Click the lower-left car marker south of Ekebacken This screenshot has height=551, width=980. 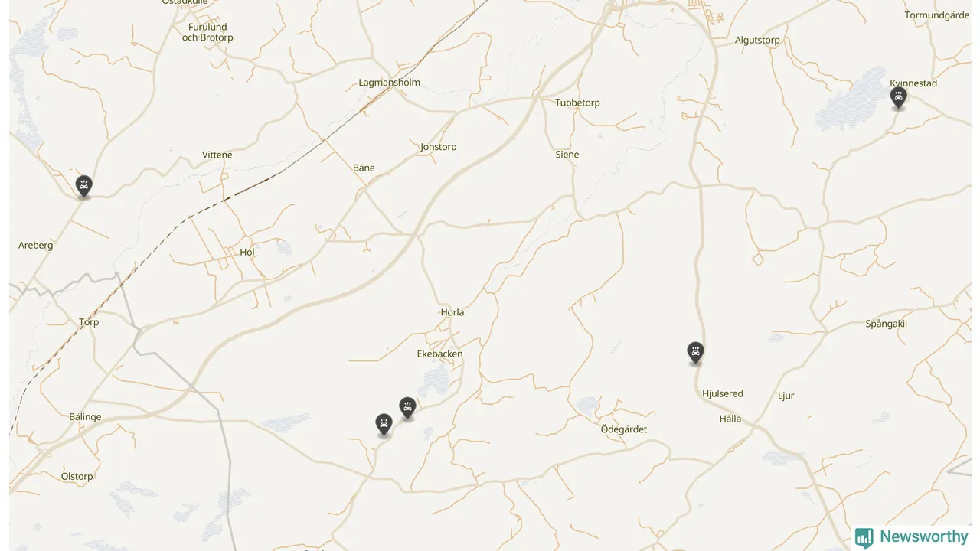384,425
